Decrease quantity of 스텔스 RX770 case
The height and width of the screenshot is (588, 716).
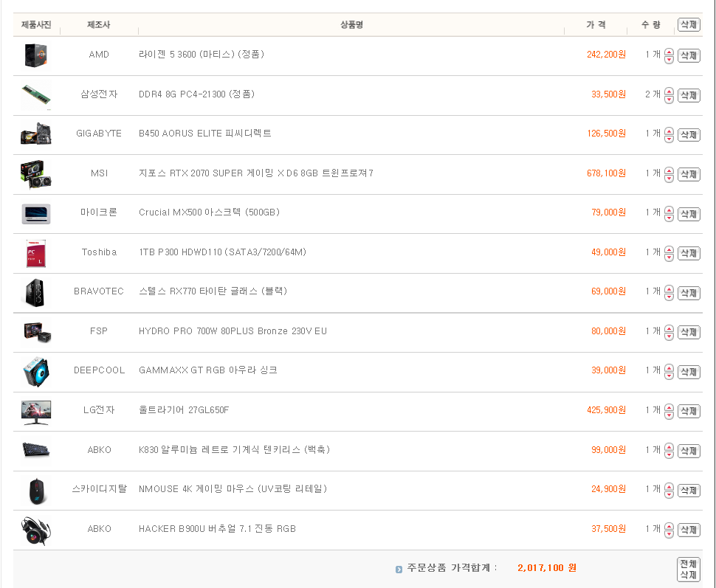(x=669, y=297)
